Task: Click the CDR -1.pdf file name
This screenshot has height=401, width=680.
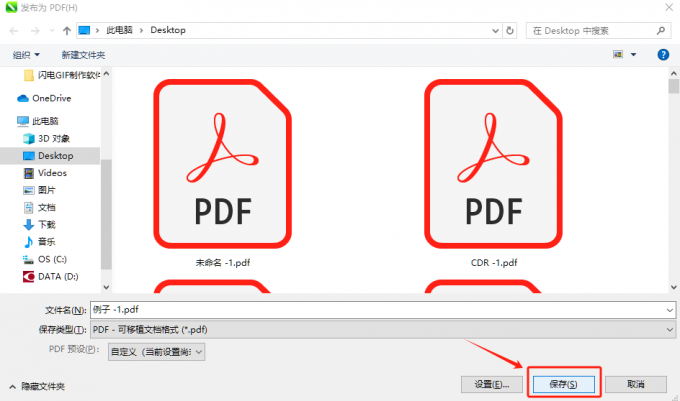Action: [x=494, y=263]
